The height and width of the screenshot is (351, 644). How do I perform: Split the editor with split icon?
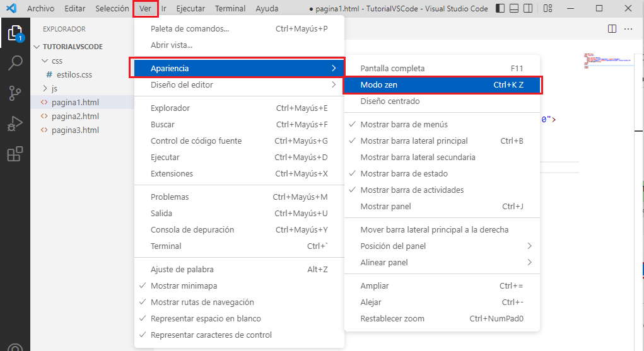pos(612,29)
